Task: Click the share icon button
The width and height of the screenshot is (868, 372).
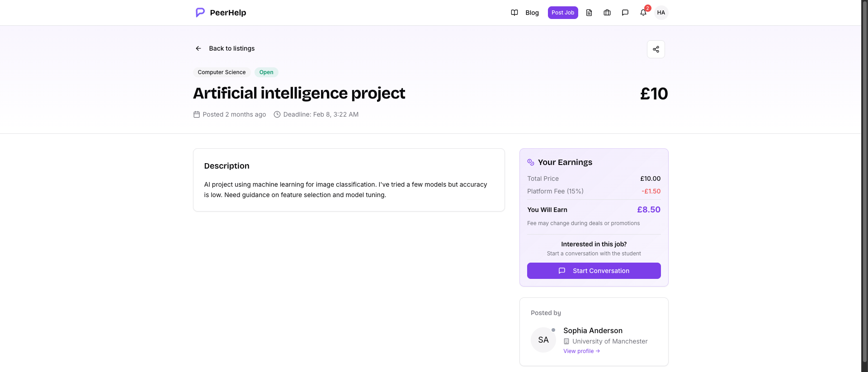Action: click(656, 49)
